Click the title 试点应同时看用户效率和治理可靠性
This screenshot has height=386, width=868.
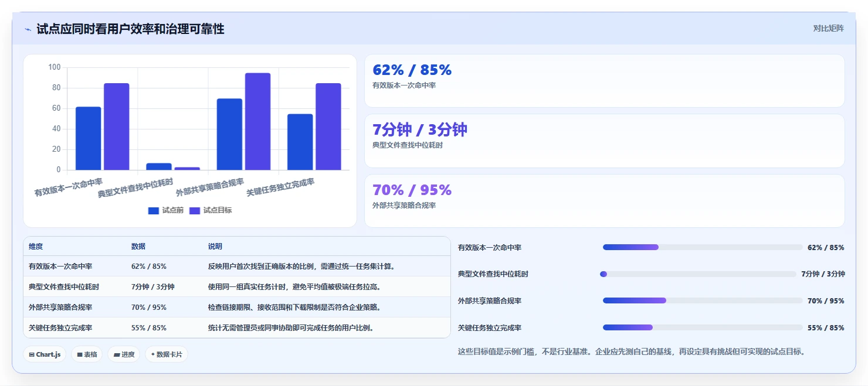[130, 29]
